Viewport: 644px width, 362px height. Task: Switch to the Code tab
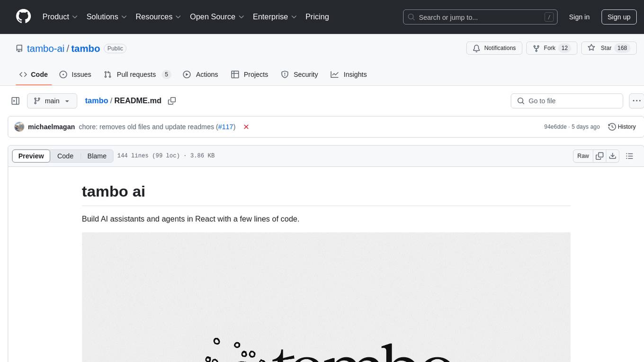coord(34,74)
